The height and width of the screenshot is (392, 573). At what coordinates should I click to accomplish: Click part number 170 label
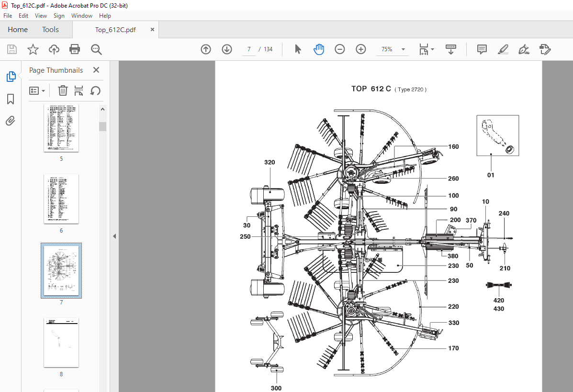453,348
